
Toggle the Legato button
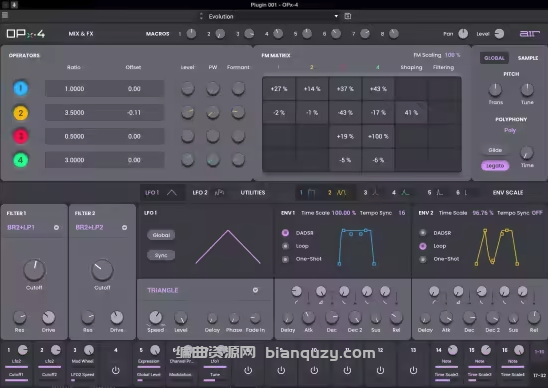[495, 166]
